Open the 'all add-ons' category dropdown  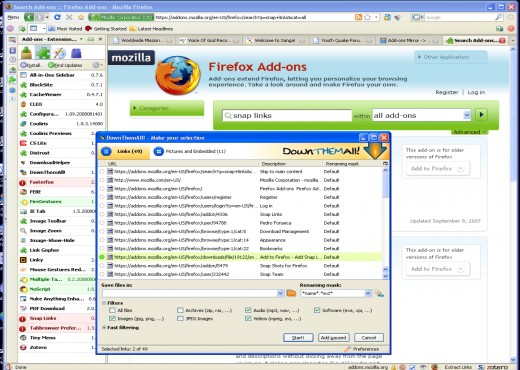click(x=467, y=115)
